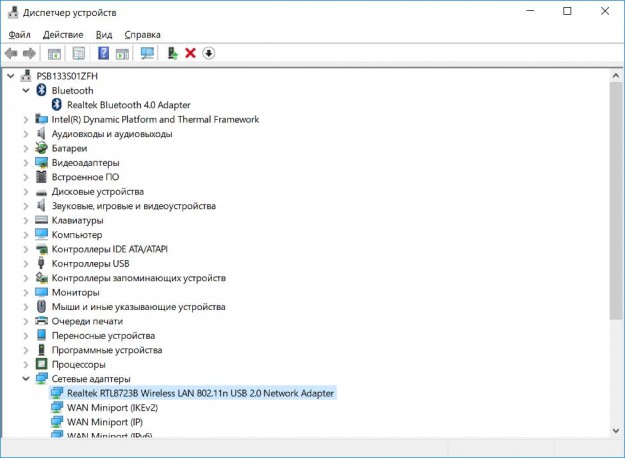Click the red X Uninstall device icon
This screenshot has height=458, width=625.
click(190, 53)
